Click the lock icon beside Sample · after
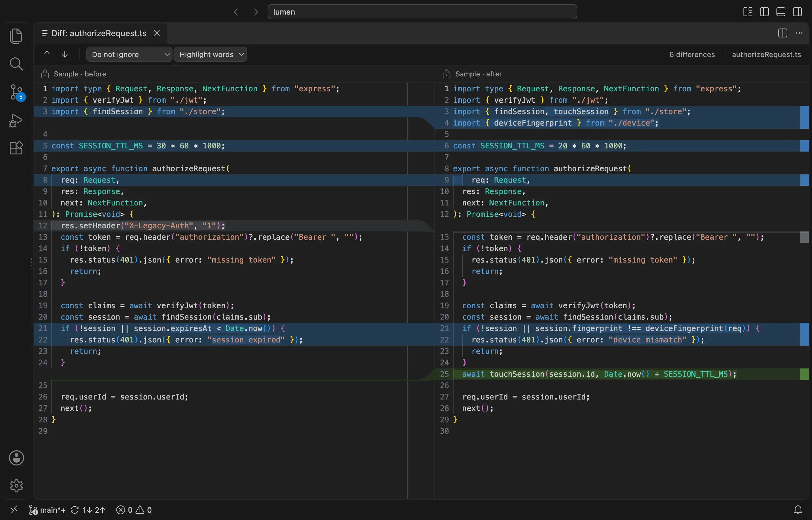 [447, 74]
